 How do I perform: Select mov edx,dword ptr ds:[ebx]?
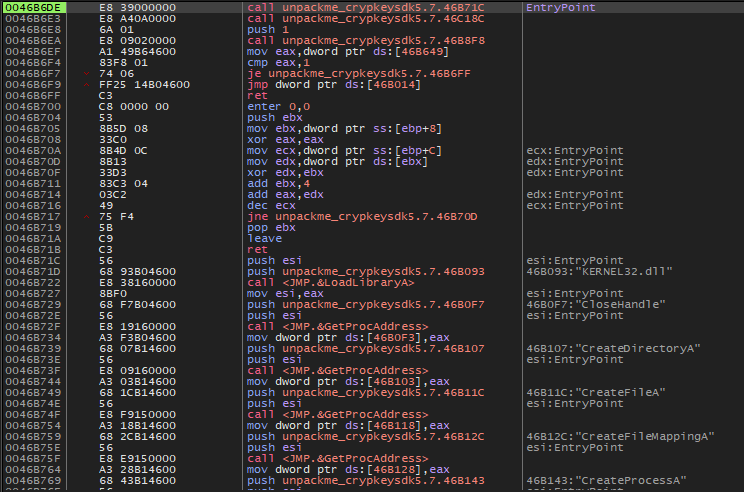click(x=337, y=161)
